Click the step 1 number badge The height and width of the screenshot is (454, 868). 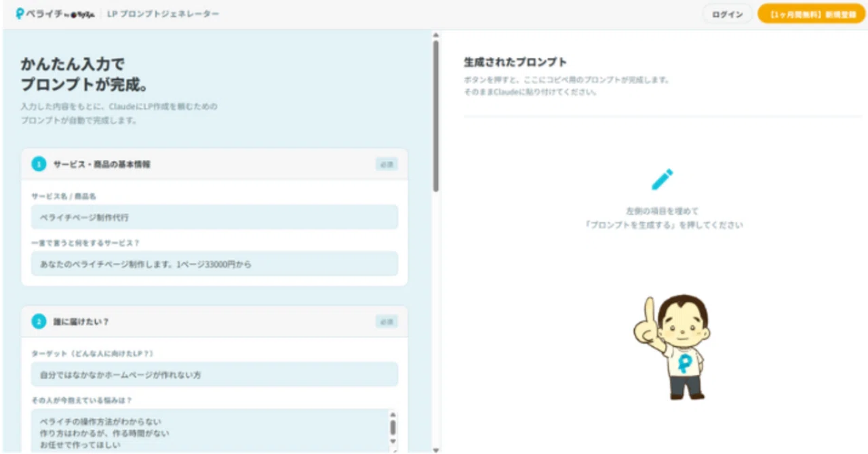(39, 164)
